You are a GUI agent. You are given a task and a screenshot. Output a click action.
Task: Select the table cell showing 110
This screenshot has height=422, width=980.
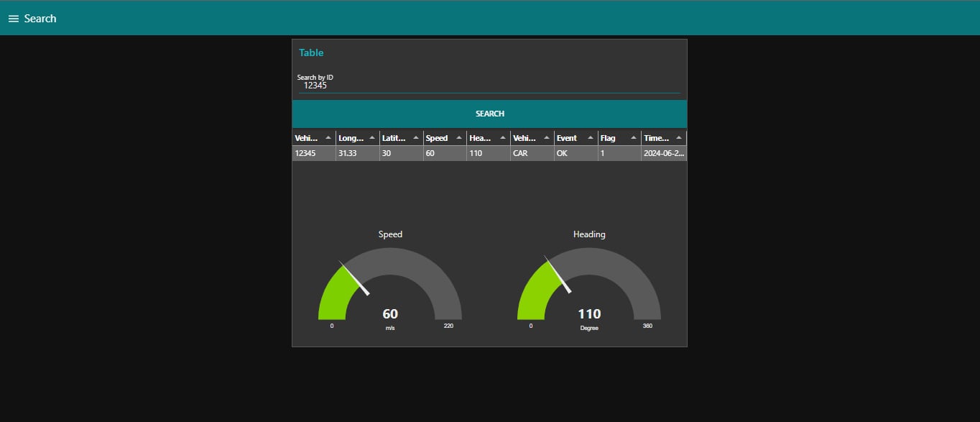coord(489,153)
